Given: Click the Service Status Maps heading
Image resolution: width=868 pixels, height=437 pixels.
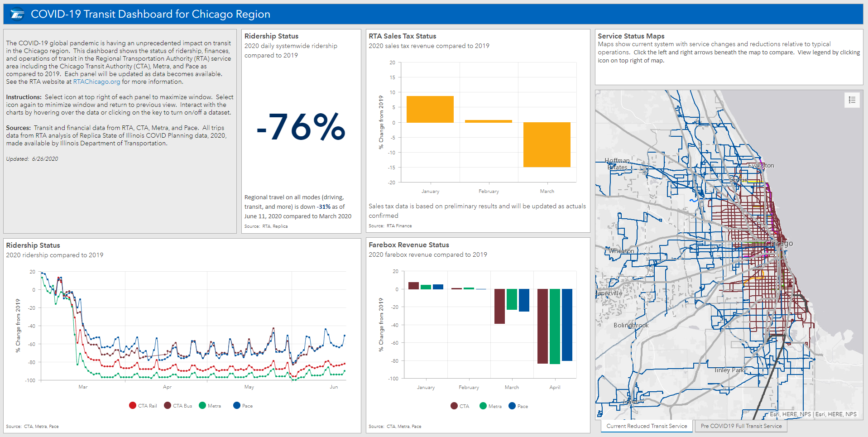Looking at the screenshot, I should click(631, 36).
